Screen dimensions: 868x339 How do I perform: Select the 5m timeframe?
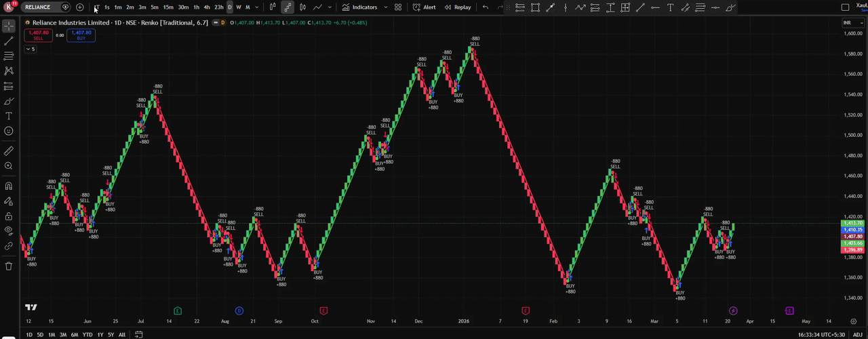click(155, 7)
